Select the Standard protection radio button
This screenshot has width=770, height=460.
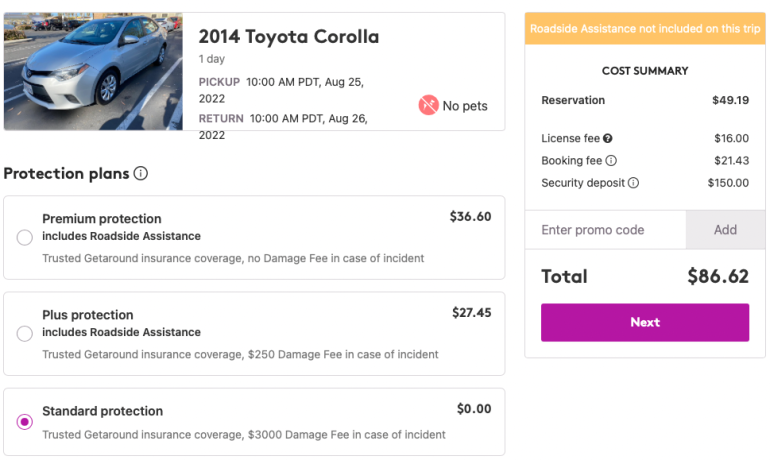point(25,422)
